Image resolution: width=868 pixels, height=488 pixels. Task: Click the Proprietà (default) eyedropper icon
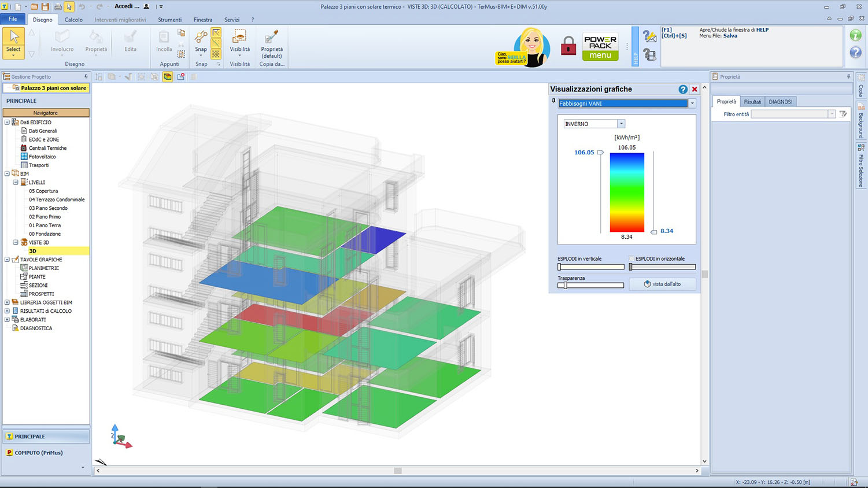pos(271,38)
